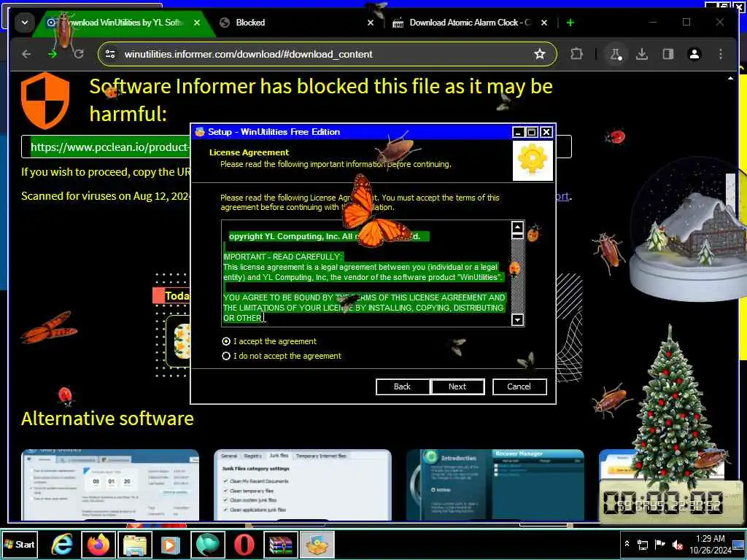
Task: Click the muted volume tray icon
Action: [677, 544]
